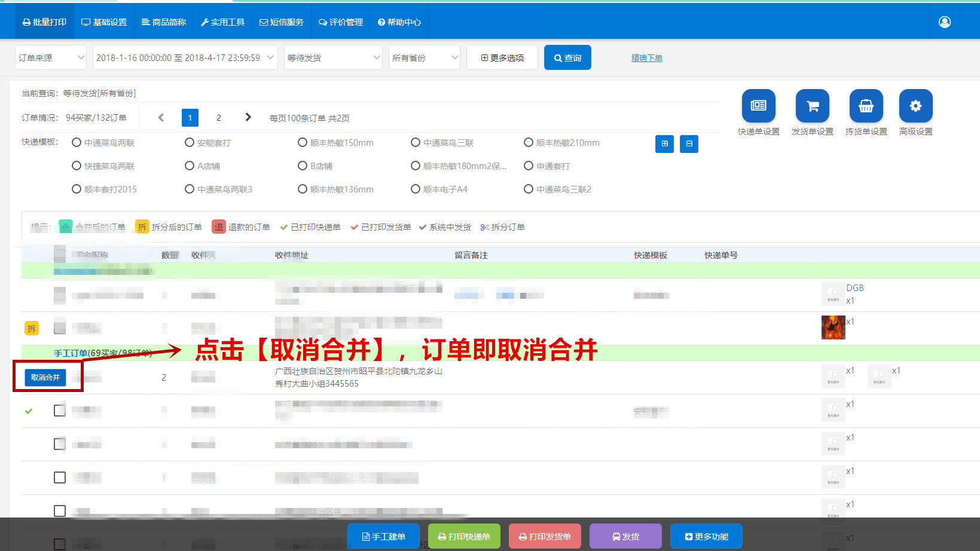This screenshot has height=551, width=980.
Task: Go to results page 2
Action: point(218,117)
